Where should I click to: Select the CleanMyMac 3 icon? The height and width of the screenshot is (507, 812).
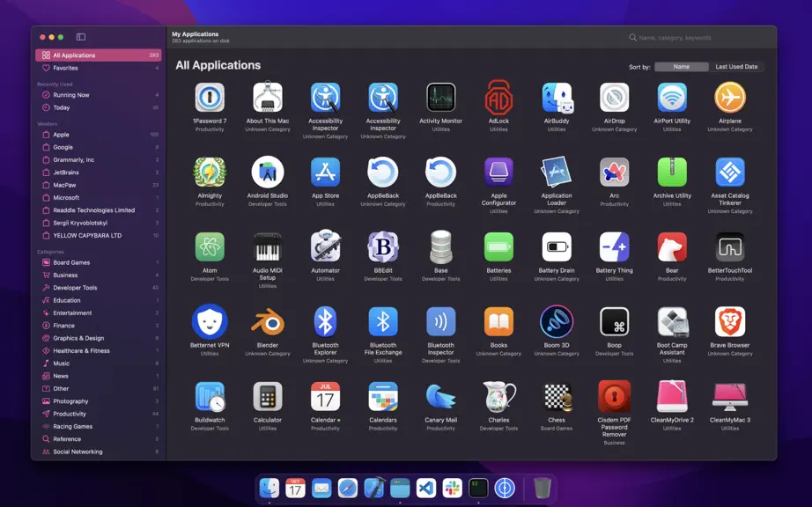[730, 397]
